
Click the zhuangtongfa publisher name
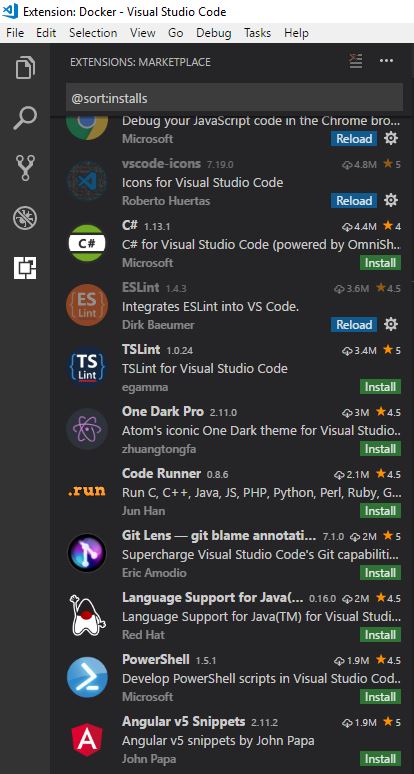point(159,449)
